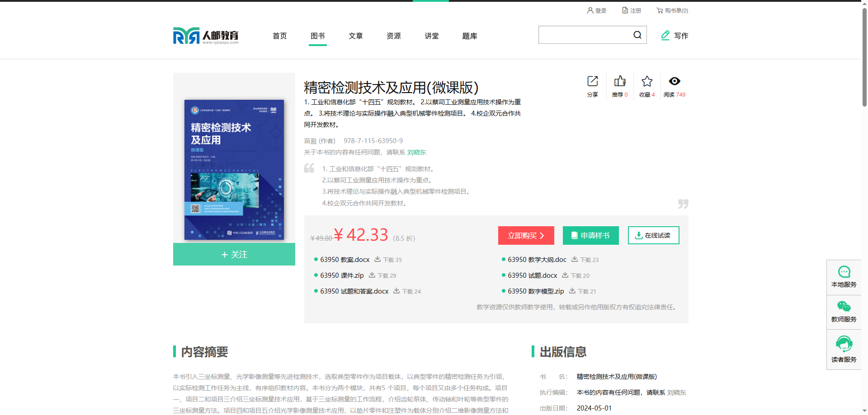Download icon for 63950 教案.docx
The width and height of the screenshot is (868, 415).
point(377,259)
